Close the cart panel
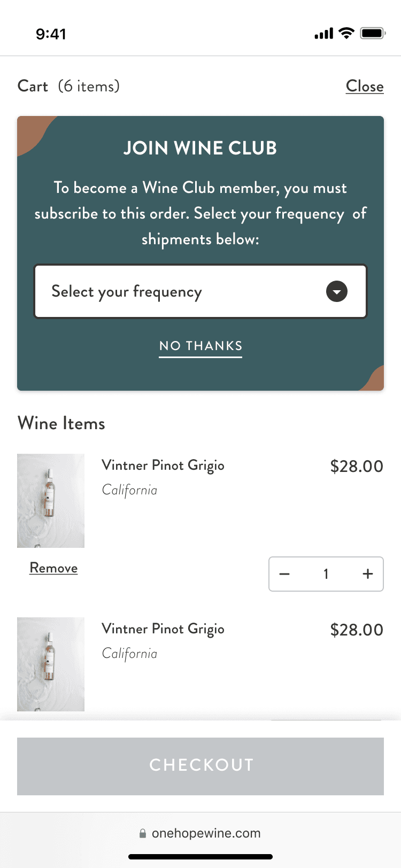The image size is (401, 868). (365, 86)
